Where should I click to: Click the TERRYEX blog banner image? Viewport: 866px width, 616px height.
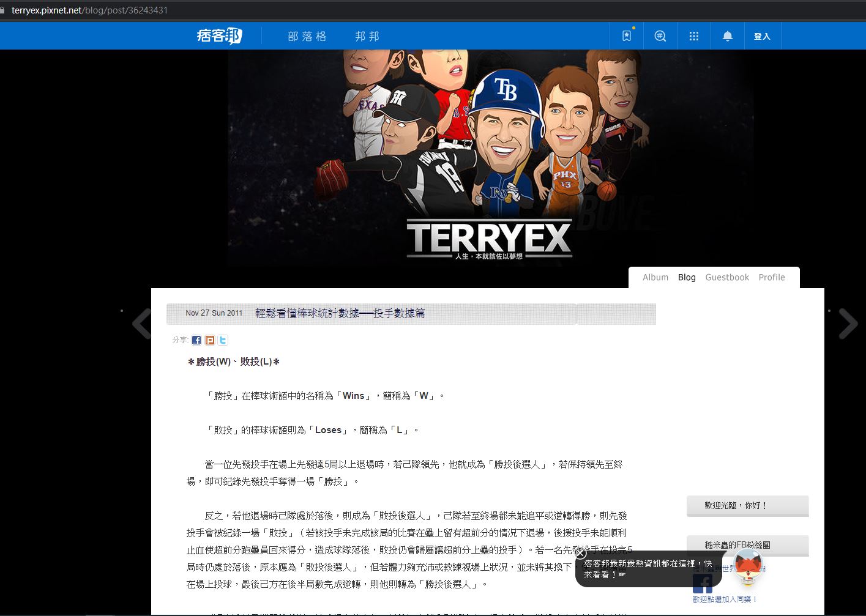[x=490, y=158]
